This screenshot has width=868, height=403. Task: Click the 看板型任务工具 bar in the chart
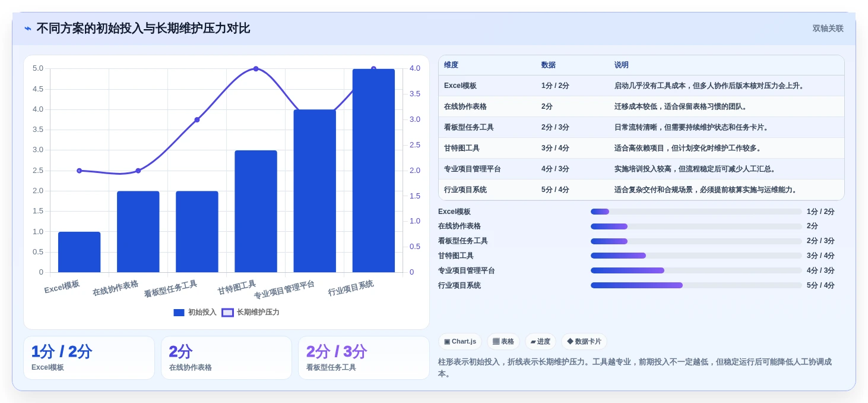point(197,232)
